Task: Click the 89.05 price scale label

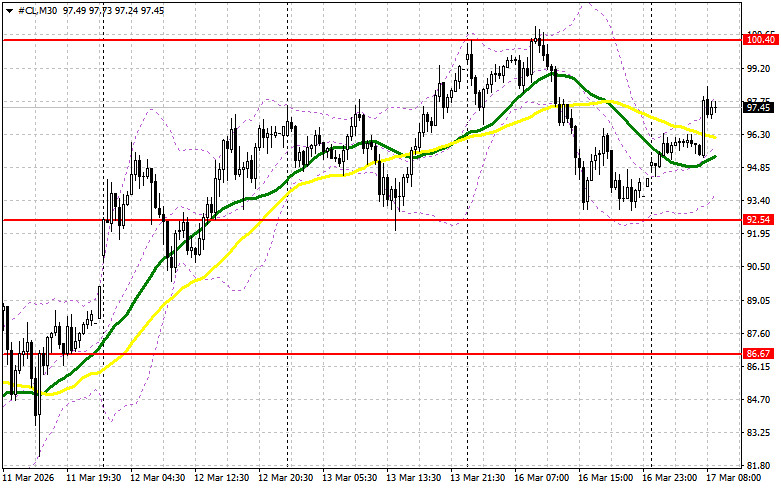Action: pos(759,300)
